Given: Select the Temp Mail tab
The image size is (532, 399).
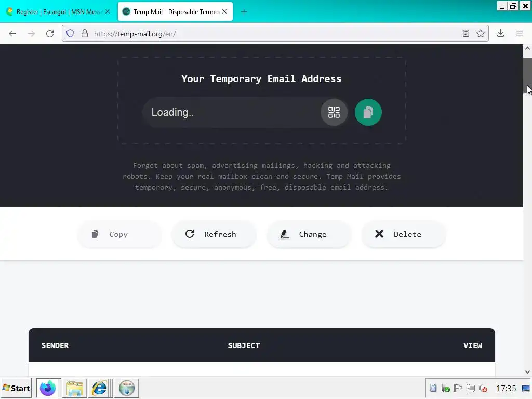Looking at the screenshot, I should (175, 12).
